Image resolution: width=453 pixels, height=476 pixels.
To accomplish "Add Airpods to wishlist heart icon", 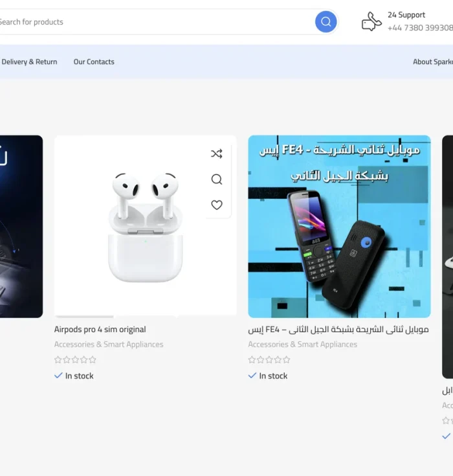I will coord(217,205).
